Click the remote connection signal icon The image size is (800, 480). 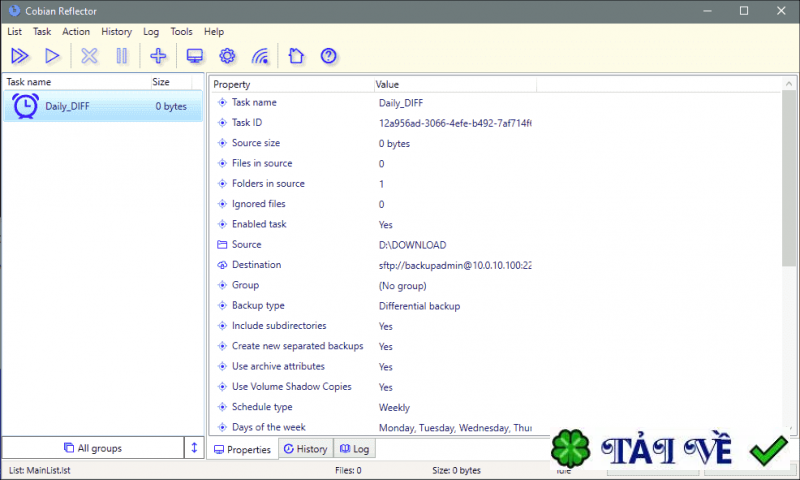260,56
